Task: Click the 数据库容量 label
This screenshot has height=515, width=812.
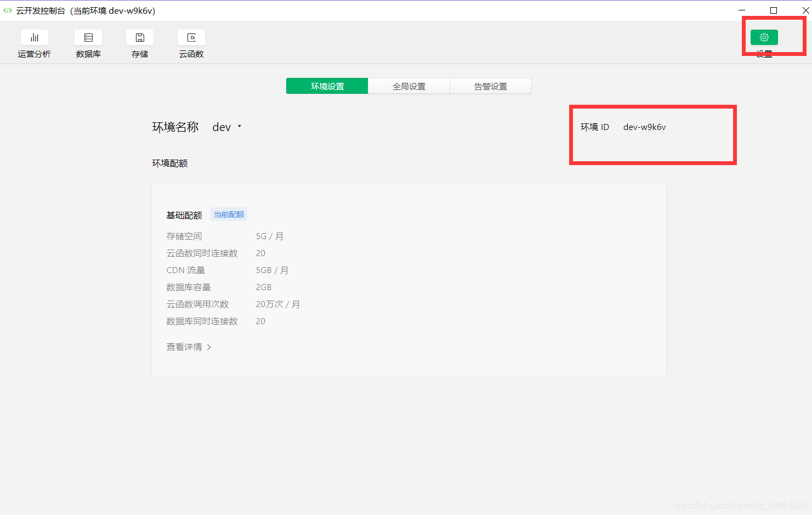Action: [x=189, y=287]
